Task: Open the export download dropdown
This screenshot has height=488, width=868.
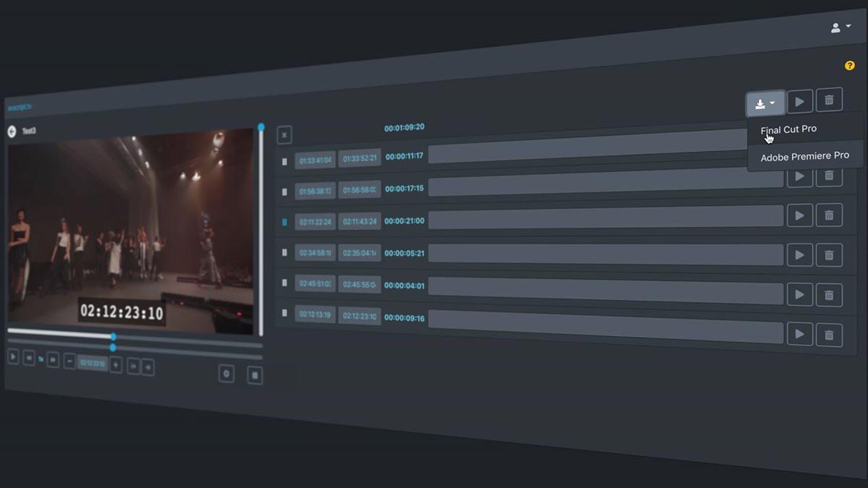Action: 765,103
